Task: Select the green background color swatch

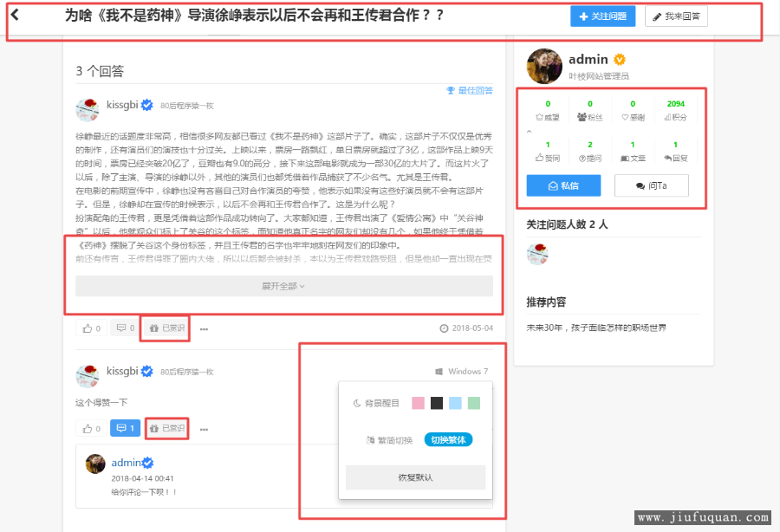Action: pos(474,403)
